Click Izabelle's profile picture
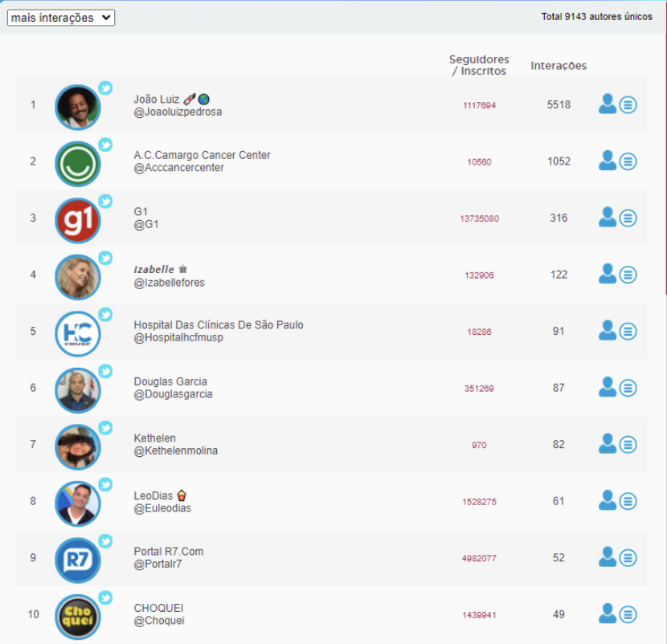667x644 pixels. pyautogui.click(x=77, y=277)
